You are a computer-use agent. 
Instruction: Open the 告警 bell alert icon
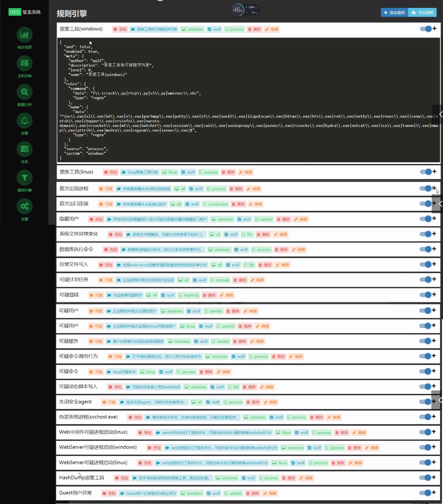pos(24,121)
